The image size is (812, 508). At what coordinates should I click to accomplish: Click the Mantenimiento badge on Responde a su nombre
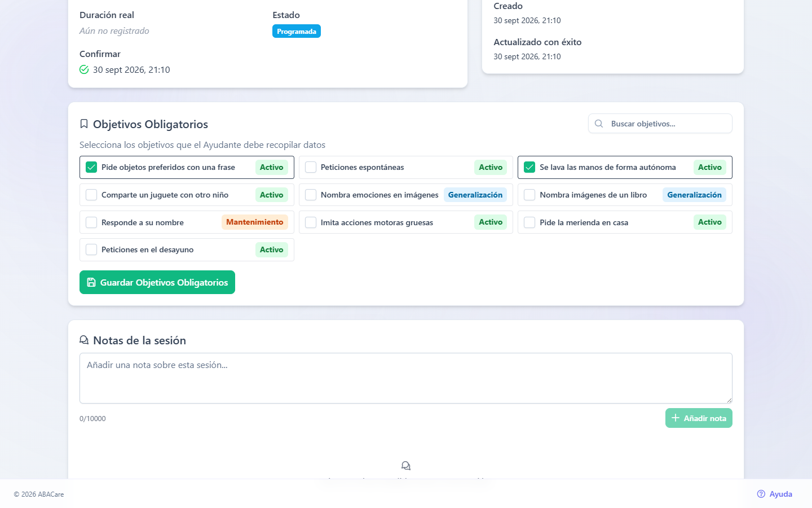coord(255,222)
